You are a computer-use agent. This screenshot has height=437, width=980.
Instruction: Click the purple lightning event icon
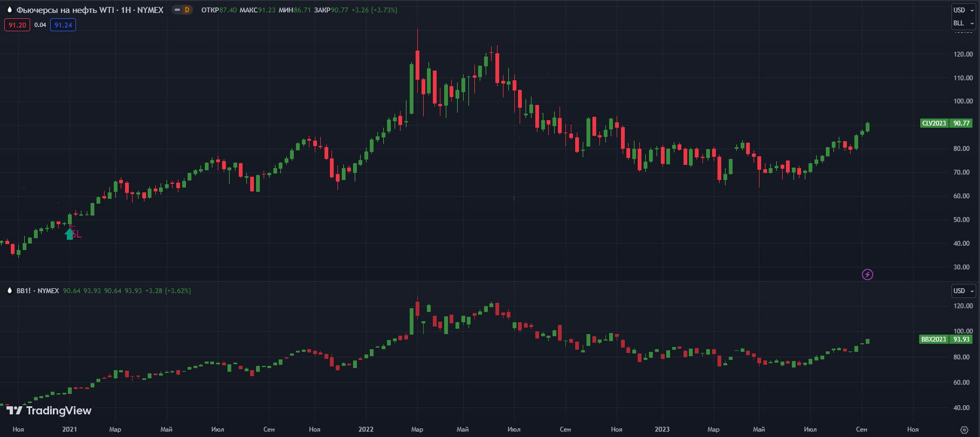pyautogui.click(x=867, y=275)
